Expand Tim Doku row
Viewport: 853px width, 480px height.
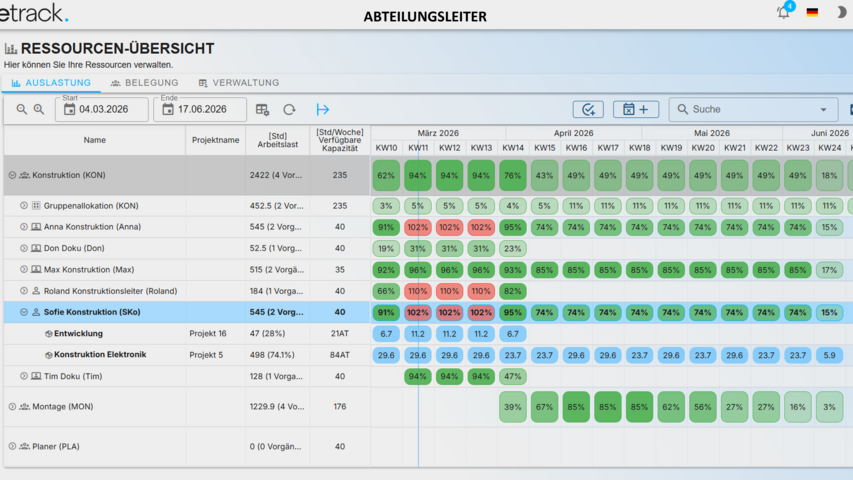(x=23, y=376)
